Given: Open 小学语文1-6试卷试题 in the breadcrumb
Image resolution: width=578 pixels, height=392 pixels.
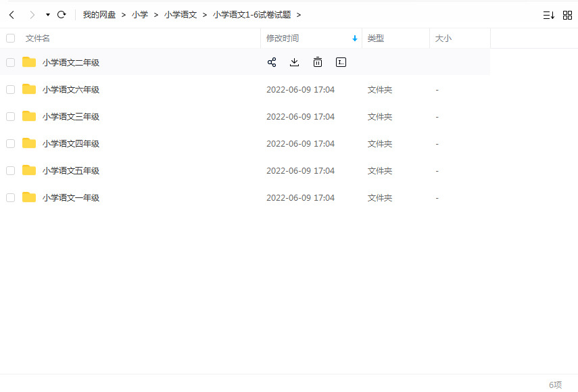Looking at the screenshot, I should tap(251, 15).
